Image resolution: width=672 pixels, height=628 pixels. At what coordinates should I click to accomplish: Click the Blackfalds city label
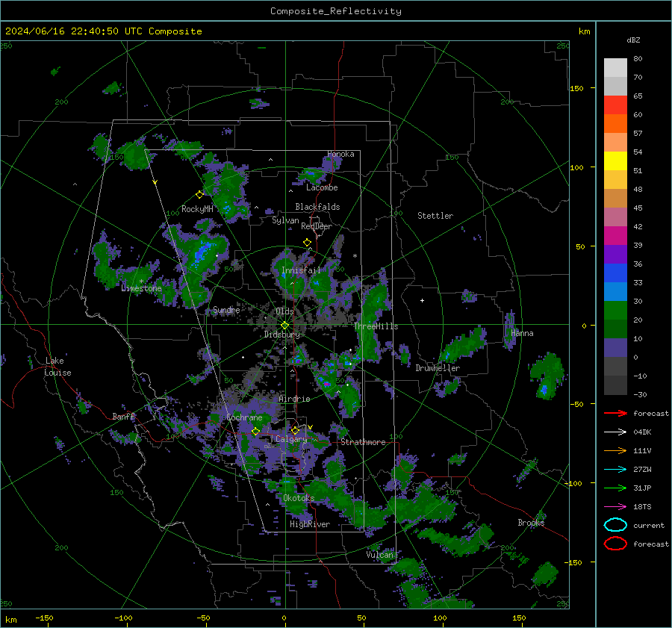[x=317, y=207]
